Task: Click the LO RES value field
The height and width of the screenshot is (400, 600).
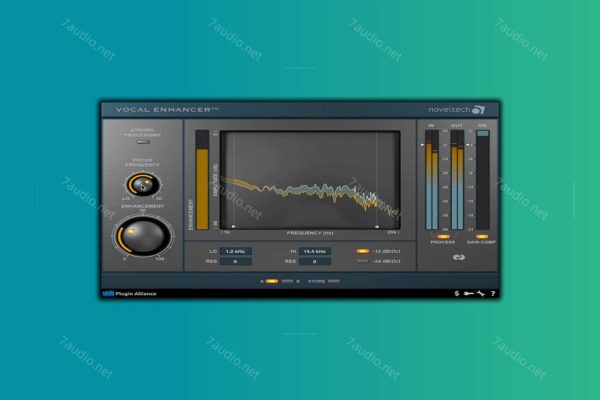Action: (x=235, y=261)
